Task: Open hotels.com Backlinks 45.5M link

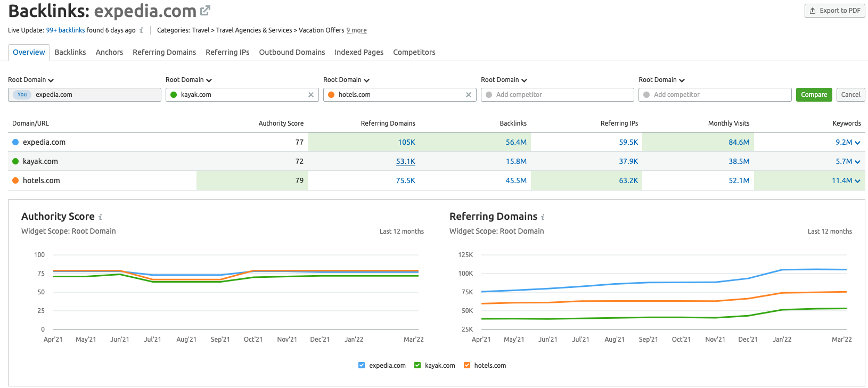Action: 516,180
